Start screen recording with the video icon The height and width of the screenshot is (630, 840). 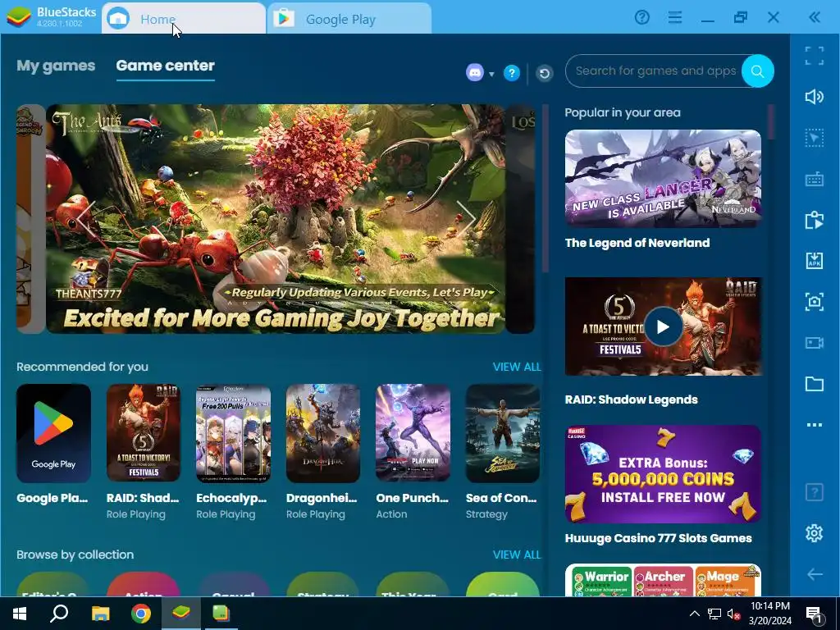(815, 343)
